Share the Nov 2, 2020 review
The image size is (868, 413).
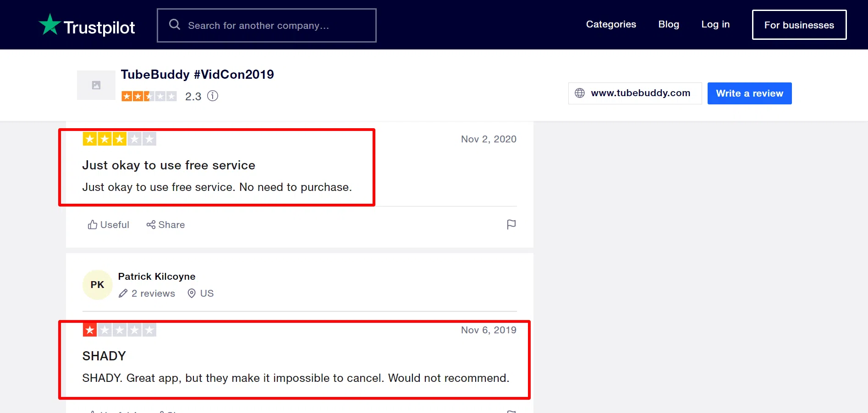tap(165, 225)
